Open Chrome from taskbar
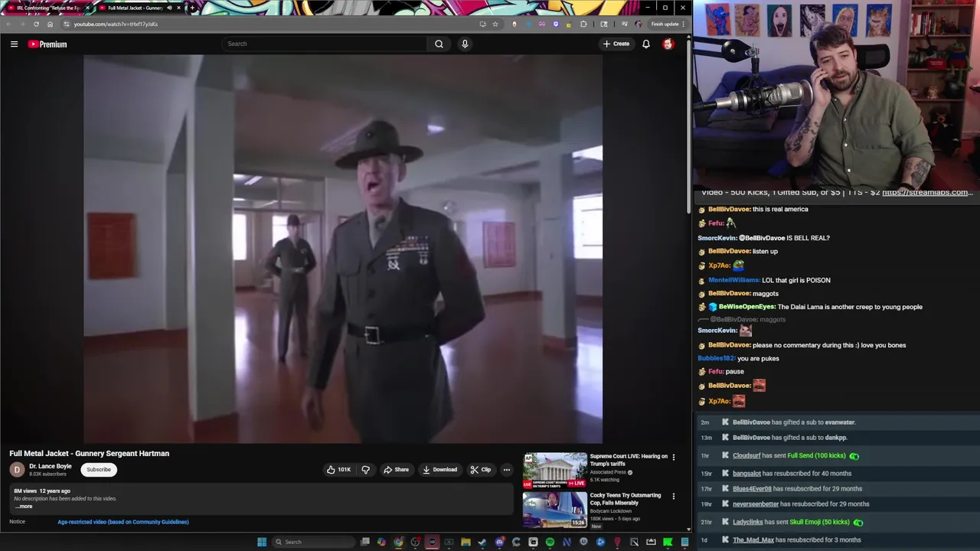Screen dimensions: 980x551 [398, 542]
